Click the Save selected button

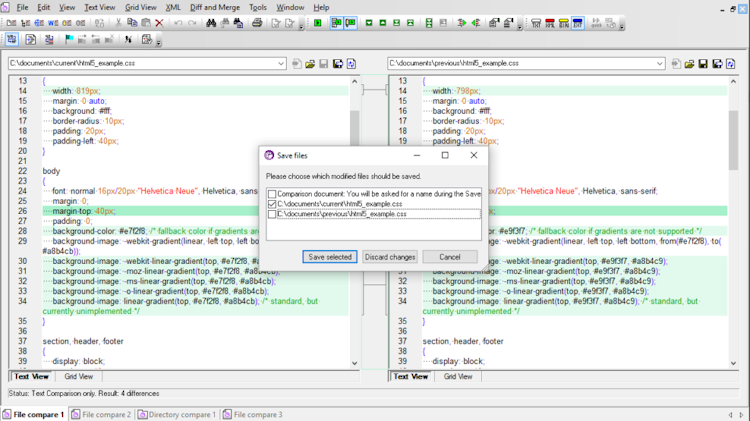330,257
